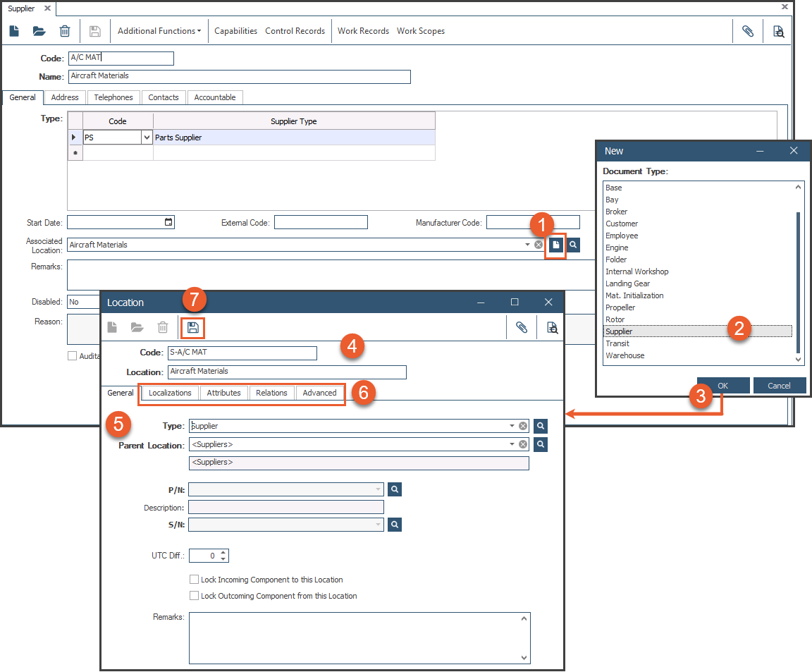
Task: Click the External Code input field
Action: click(x=321, y=222)
